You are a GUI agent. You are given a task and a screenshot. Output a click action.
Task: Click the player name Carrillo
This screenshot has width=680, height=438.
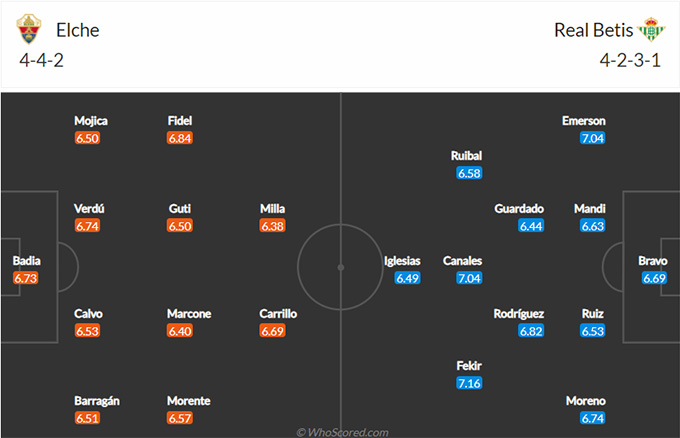pyautogui.click(x=278, y=314)
